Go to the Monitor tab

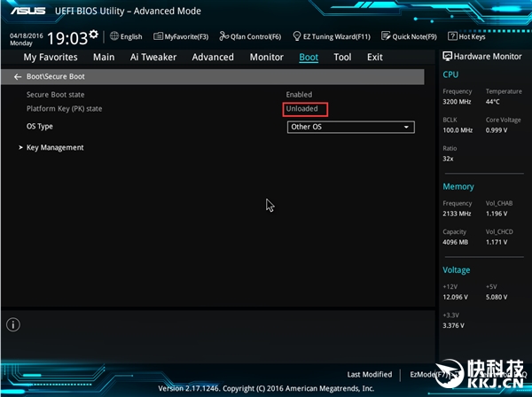click(x=266, y=58)
